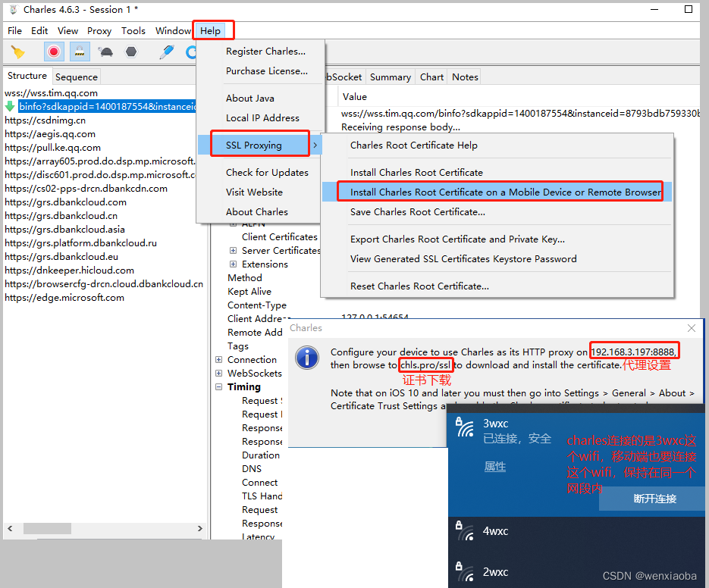Click the compose pen icon
The height and width of the screenshot is (588, 709).
[166, 52]
